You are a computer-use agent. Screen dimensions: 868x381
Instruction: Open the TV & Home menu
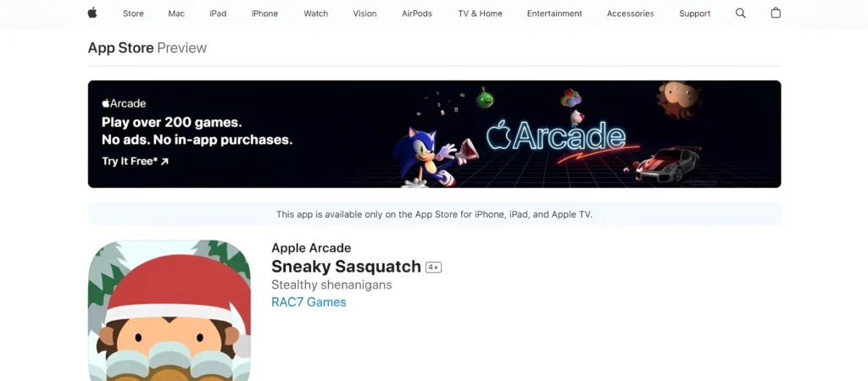480,14
